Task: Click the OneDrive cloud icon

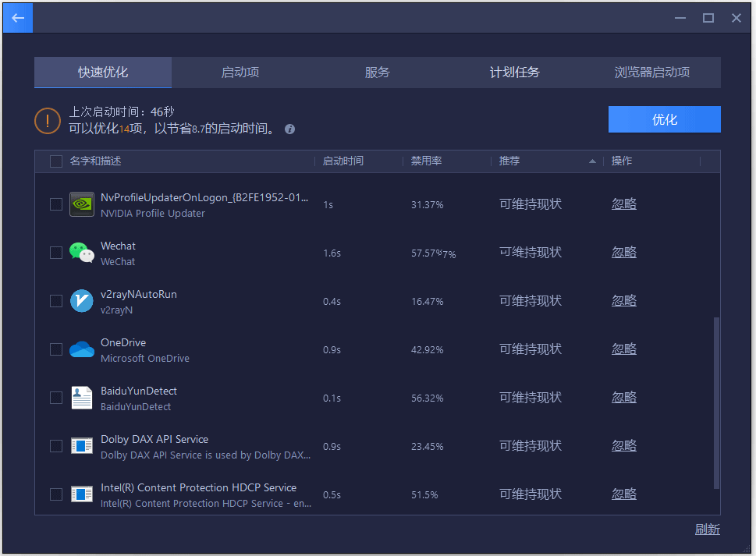Action: tap(81, 349)
